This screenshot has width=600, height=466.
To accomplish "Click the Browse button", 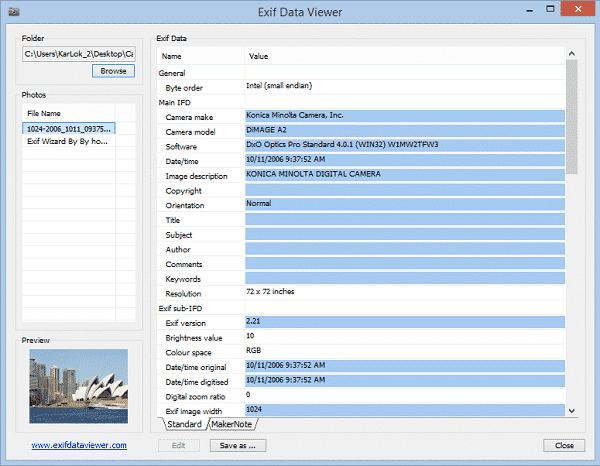I will 113,71.
